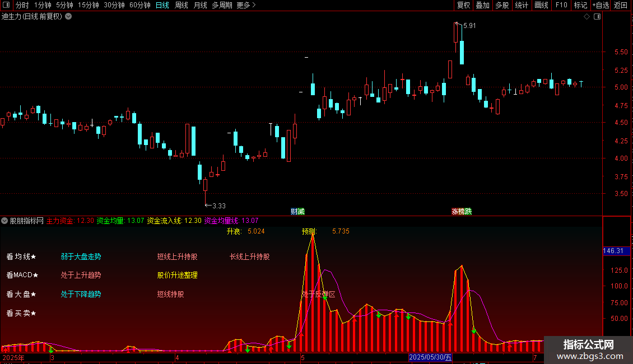
Task: Select the 月线 monthly tab
Action: tap(200, 5)
